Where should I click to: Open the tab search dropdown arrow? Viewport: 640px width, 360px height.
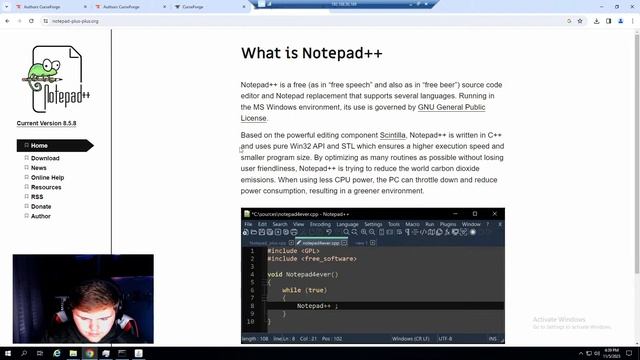[x=6, y=7]
